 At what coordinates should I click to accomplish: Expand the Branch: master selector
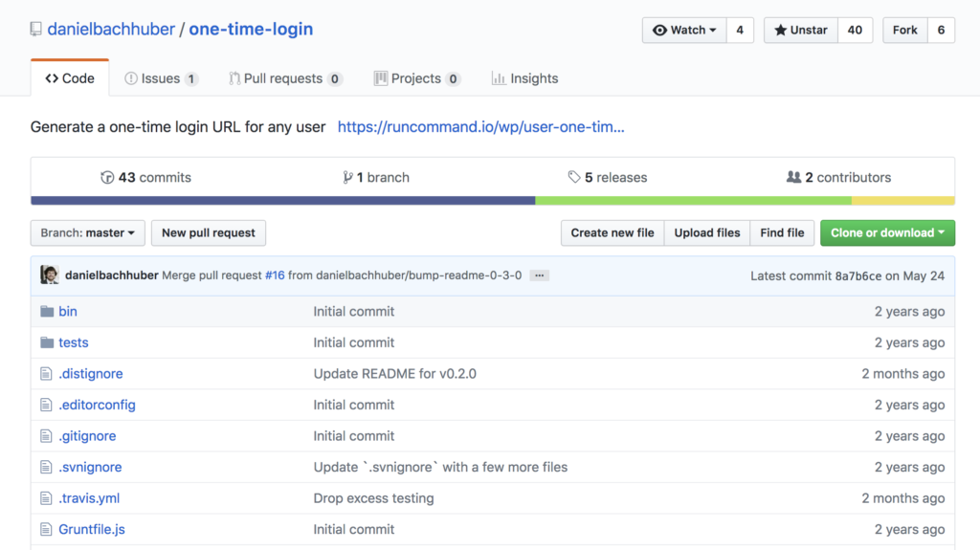[88, 232]
